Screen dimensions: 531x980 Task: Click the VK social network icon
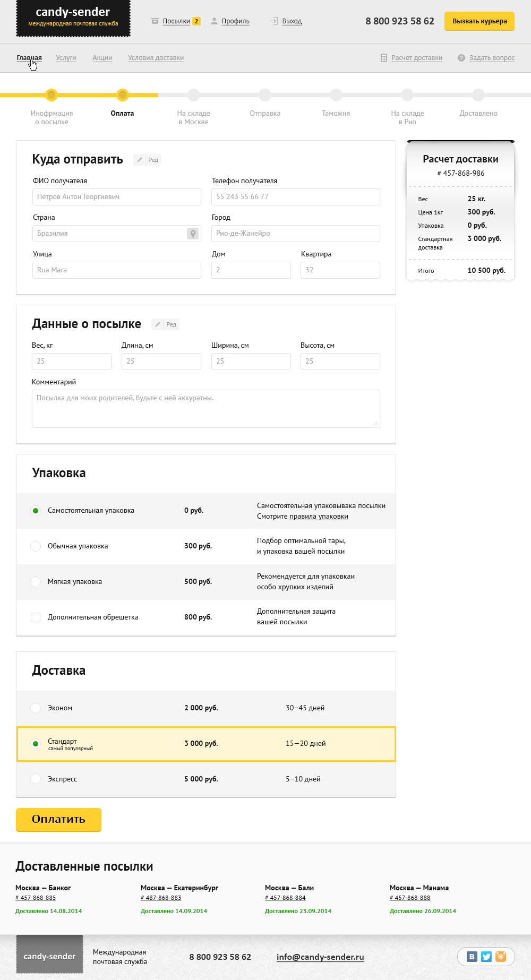point(472,957)
